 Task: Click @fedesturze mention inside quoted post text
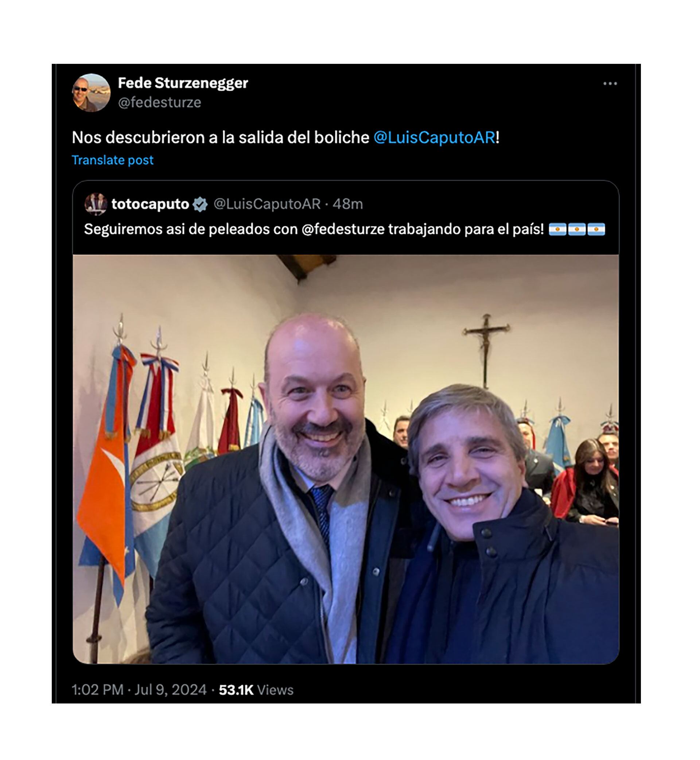343,229
